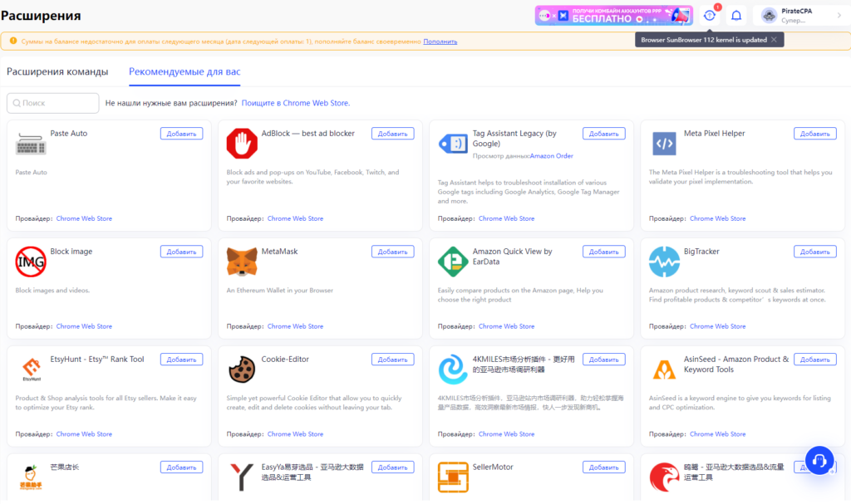Image resolution: width=851 pixels, height=504 pixels.
Task: Add Tag Assistant Legacy extension
Action: click(x=604, y=134)
